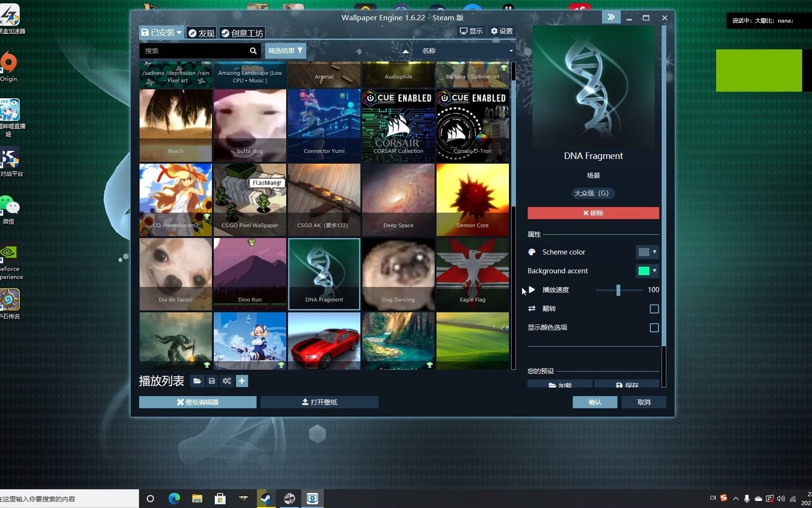Switch to 发现 discover tab

[202, 33]
